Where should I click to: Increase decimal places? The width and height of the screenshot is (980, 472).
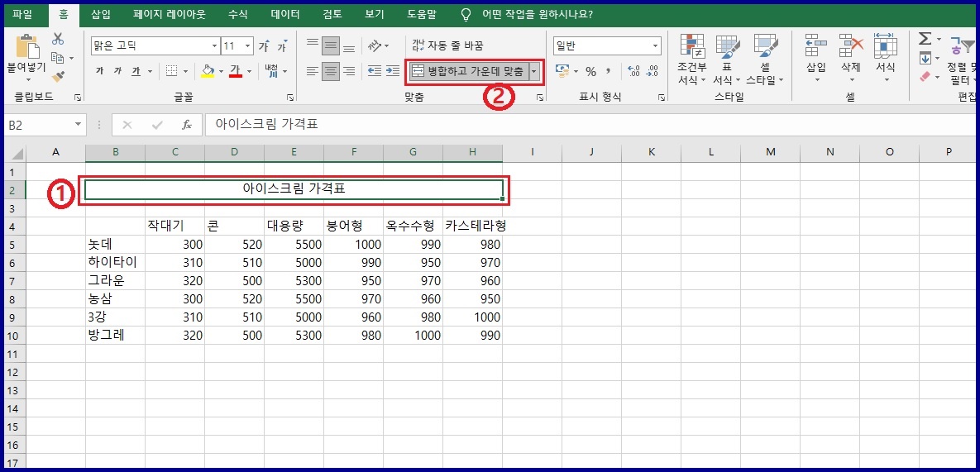(633, 71)
